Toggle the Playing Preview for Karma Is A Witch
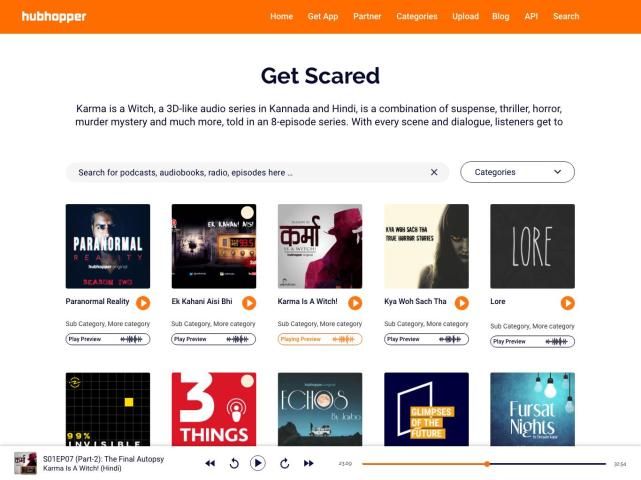641x480 pixels. 320,339
